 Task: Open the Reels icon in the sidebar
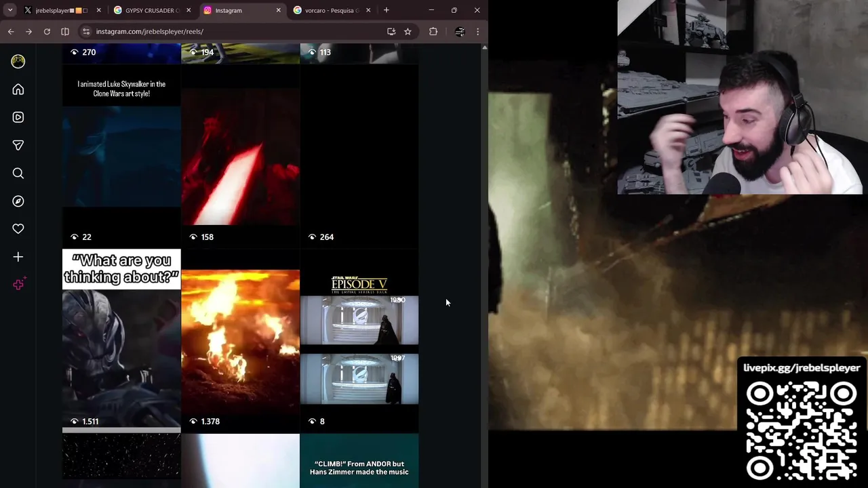[18, 117]
